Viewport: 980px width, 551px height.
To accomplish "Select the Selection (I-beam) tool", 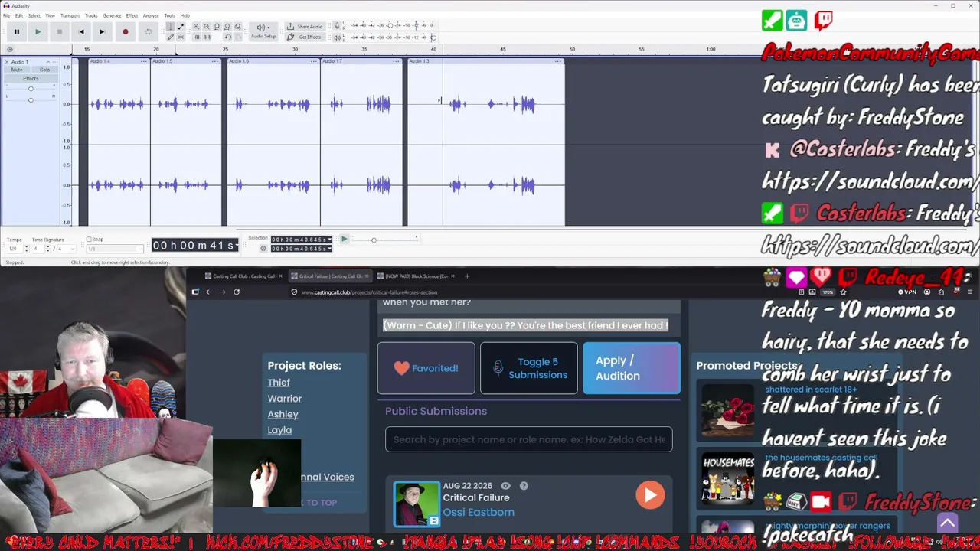I will pos(171,27).
